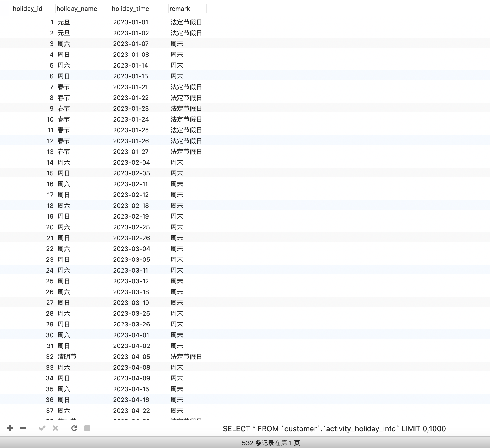Viewport: 490px width, 448px height.
Task: Select date cell 2023-04-22
Action: 131,411
